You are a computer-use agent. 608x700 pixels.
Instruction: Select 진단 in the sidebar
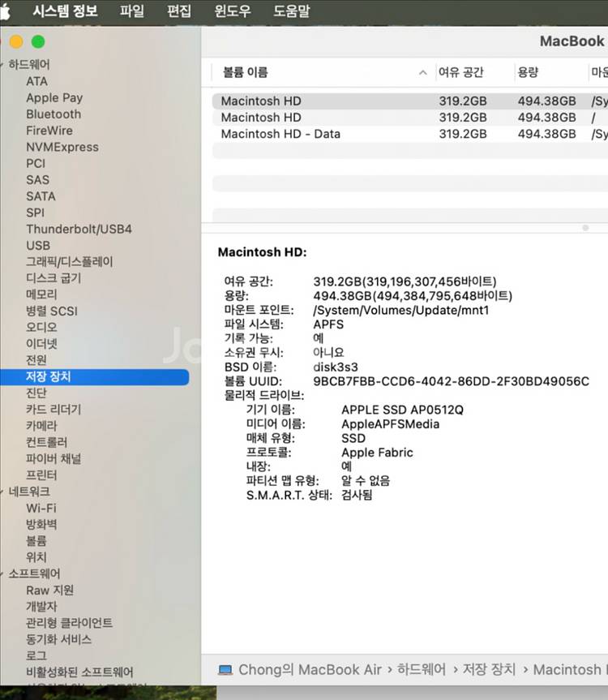tap(36, 393)
